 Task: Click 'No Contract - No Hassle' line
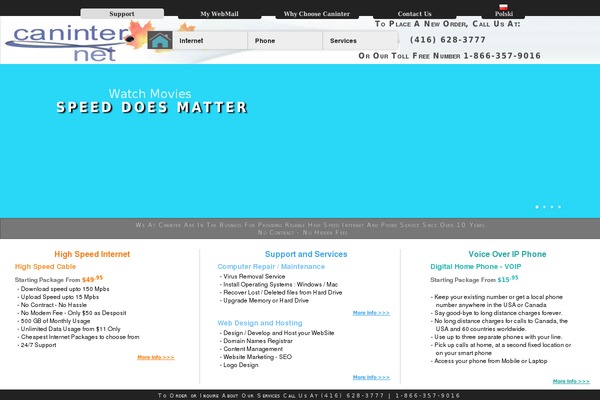(x=52, y=305)
